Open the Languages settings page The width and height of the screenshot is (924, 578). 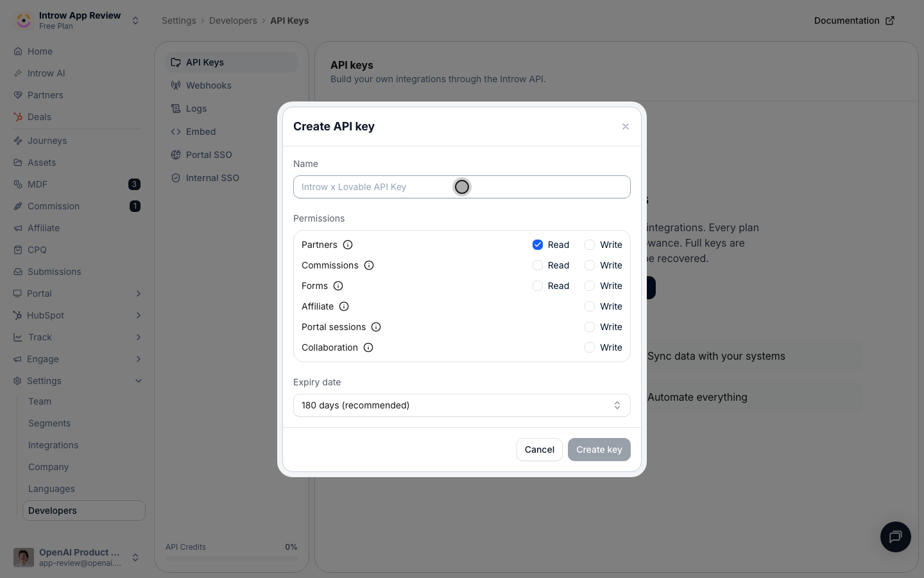(x=51, y=489)
